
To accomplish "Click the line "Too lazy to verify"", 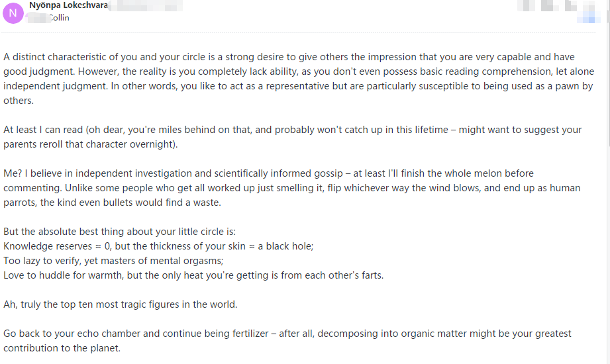I will click(113, 261).
